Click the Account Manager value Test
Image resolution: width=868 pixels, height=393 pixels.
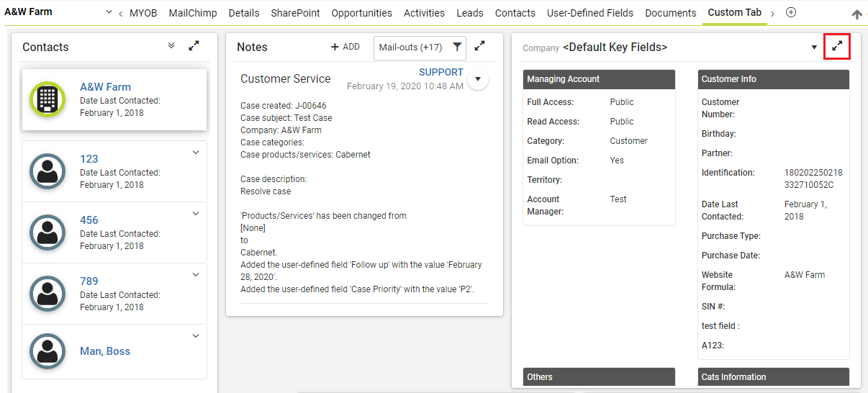(618, 199)
